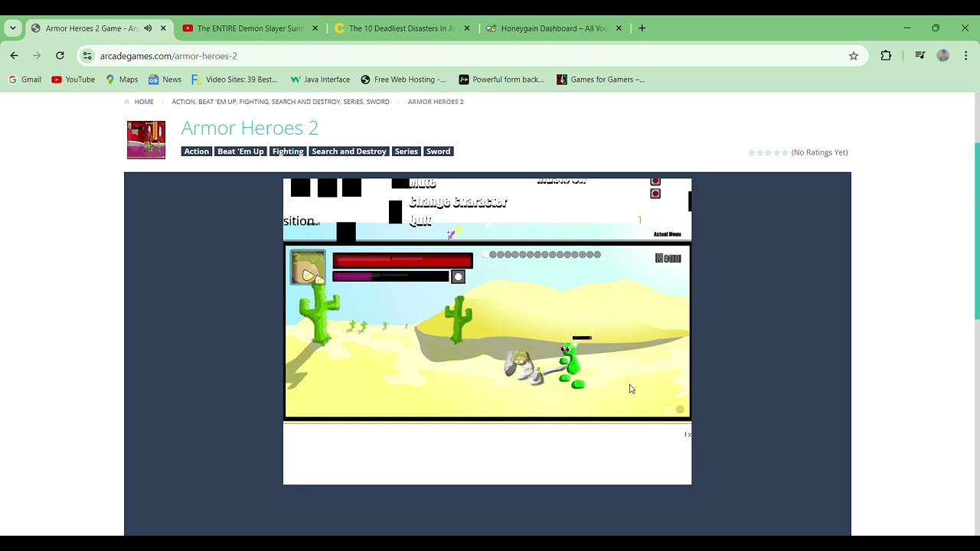This screenshot has height=551, width=980.
Task: Open the Powerful form back... bookmark
Action: coord(501,80)
